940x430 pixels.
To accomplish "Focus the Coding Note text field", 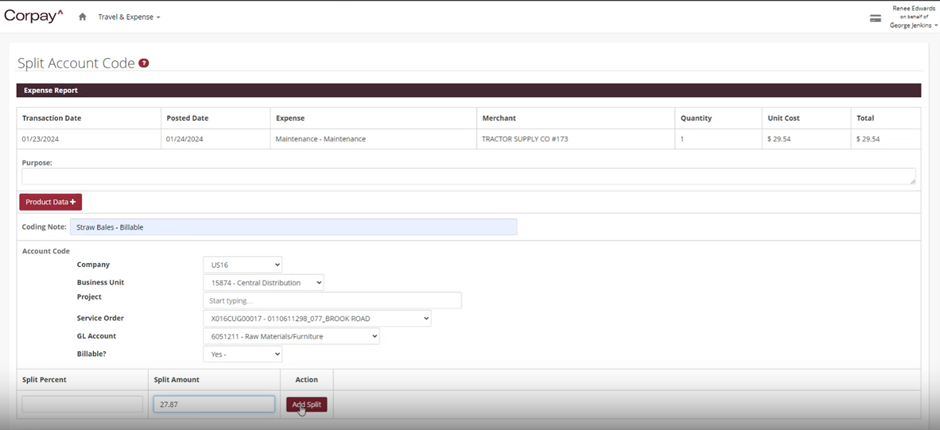I will click(293, 227).
